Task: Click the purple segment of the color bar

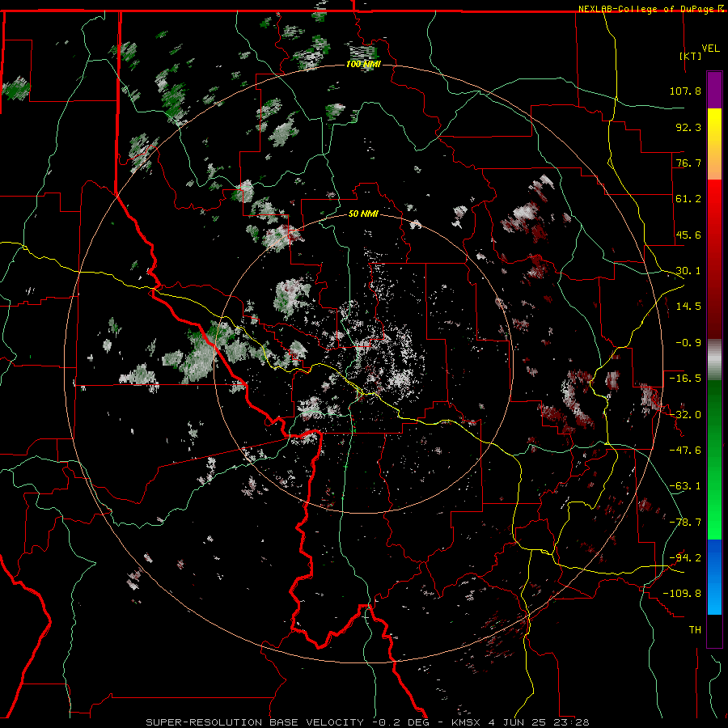Action: click(714, 90)
